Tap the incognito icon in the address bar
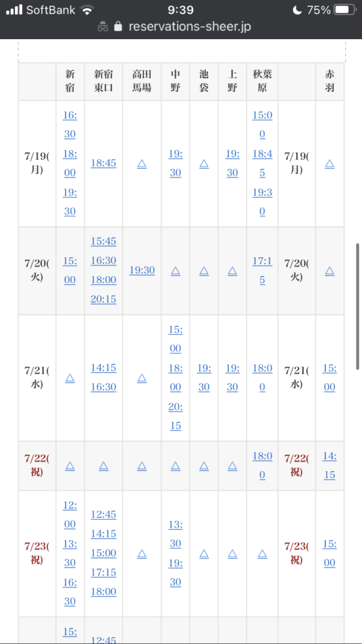362x644 pixels. (x=102, y=26)
